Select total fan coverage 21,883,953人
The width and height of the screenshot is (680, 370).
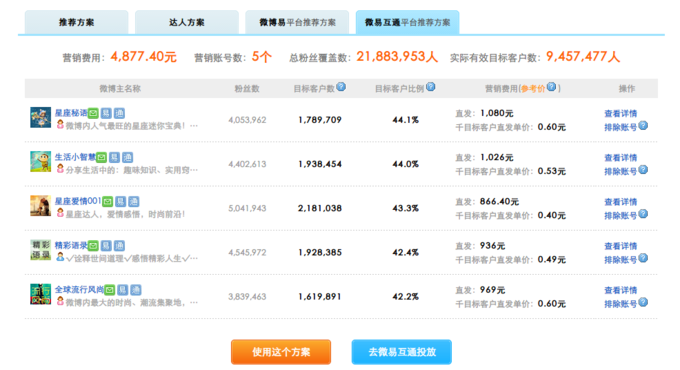397,57
